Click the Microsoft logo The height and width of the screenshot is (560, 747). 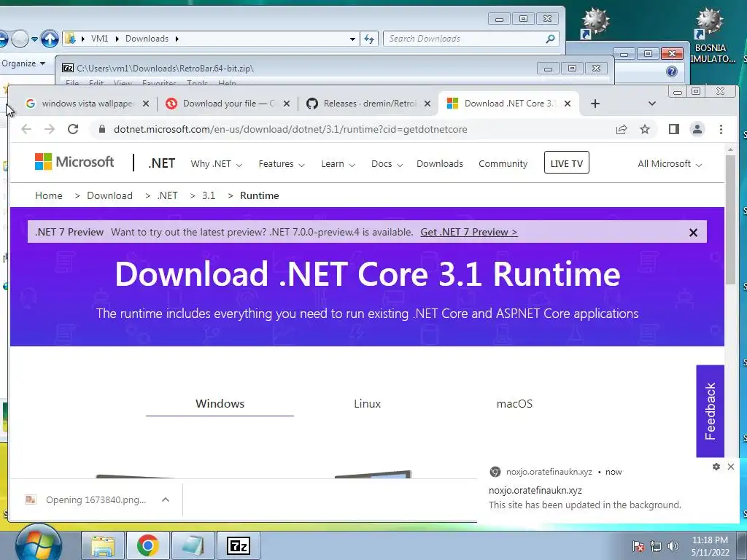(x=74, y=162)
